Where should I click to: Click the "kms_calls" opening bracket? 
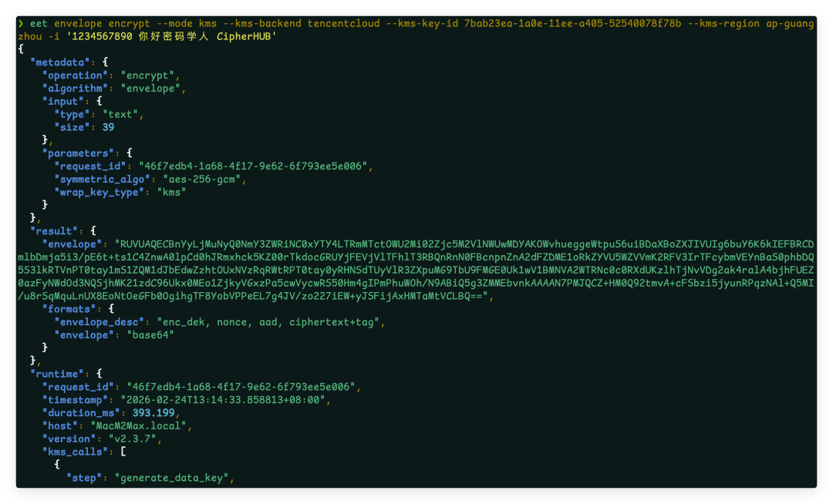[123, 452]
